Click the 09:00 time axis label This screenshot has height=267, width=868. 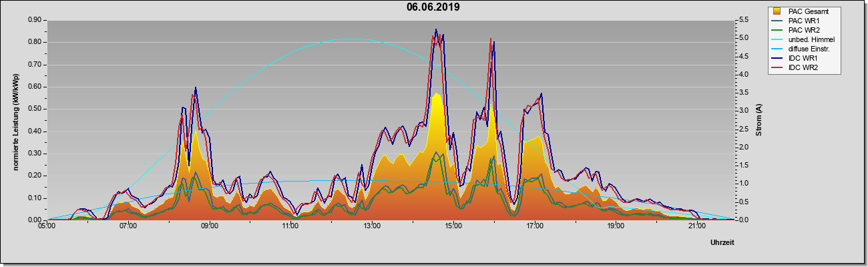pyautogui.click(x=209, y=226)
